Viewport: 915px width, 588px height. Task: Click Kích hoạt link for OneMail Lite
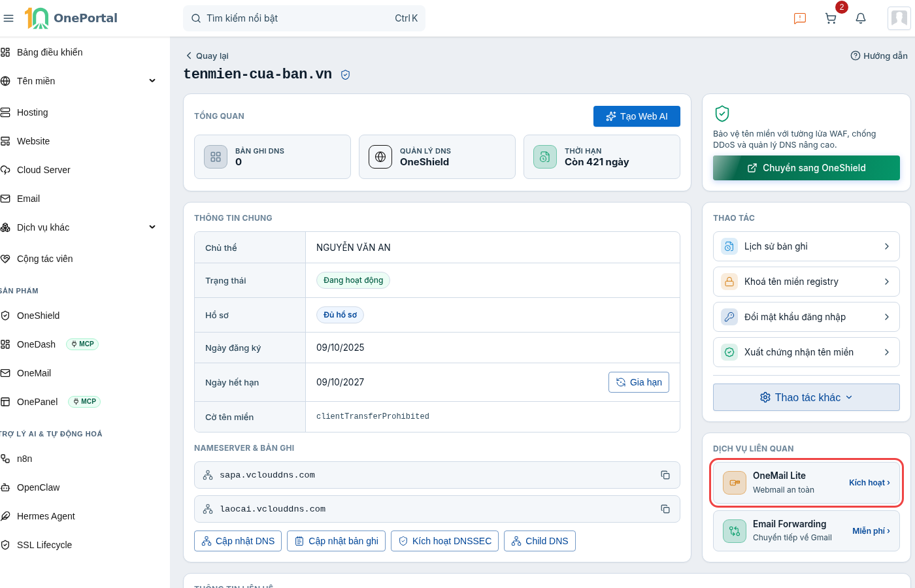(869, 483)
